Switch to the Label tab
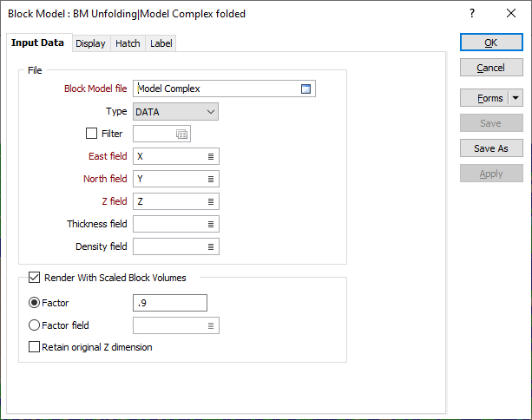This screenshot has width=532, height=420. point(161,43)
